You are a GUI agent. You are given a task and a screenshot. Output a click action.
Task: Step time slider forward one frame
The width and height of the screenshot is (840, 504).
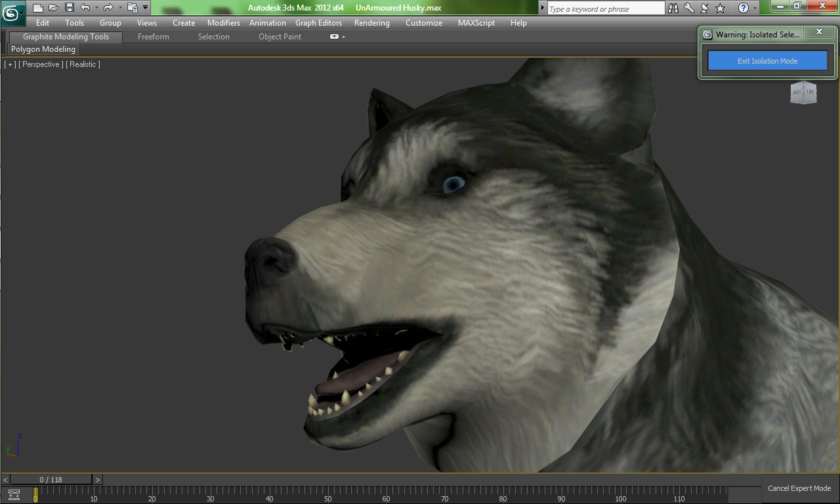tap(98, 480)
